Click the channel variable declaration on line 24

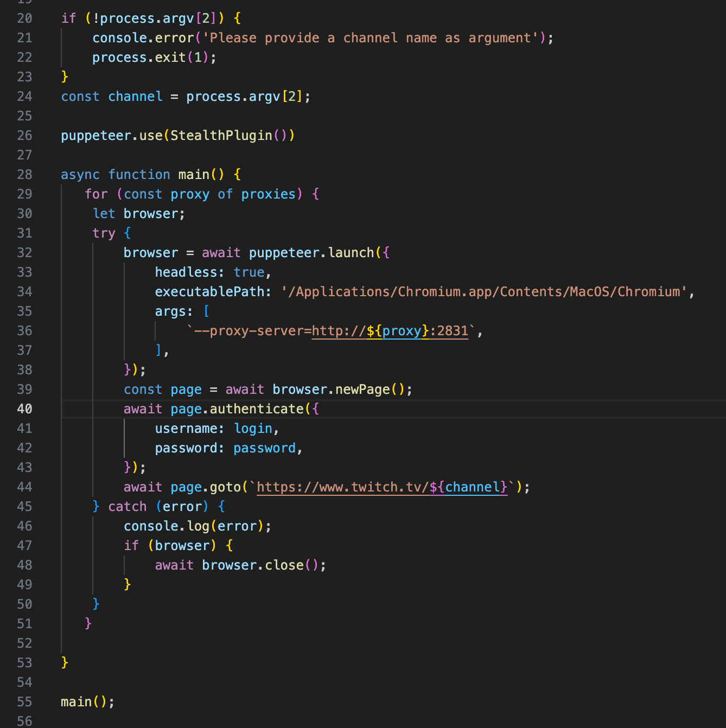pyautogui.click(x=135, y=97)
